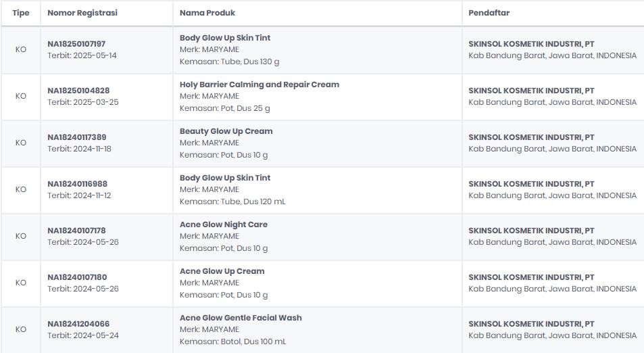Open Holy Barrier Calming and Repair Cream
644x353 pixels.
point(259,85)
